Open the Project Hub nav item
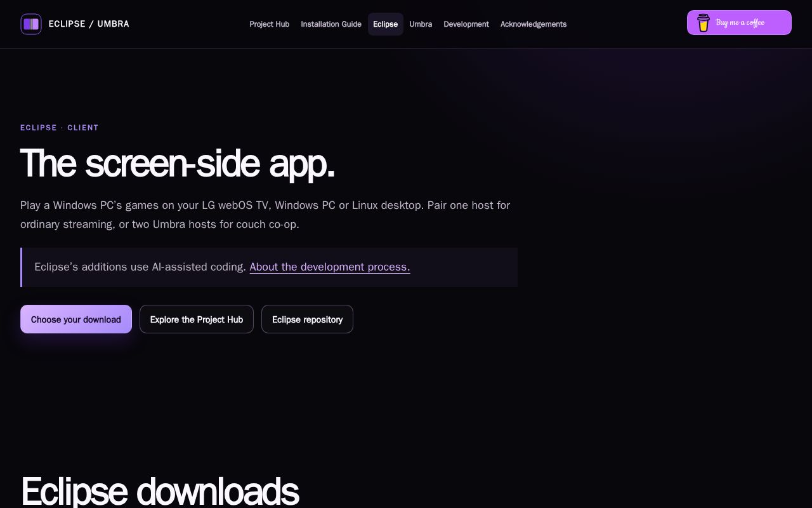This screenshot has width=812, height=508. click(x=269, y=24)
